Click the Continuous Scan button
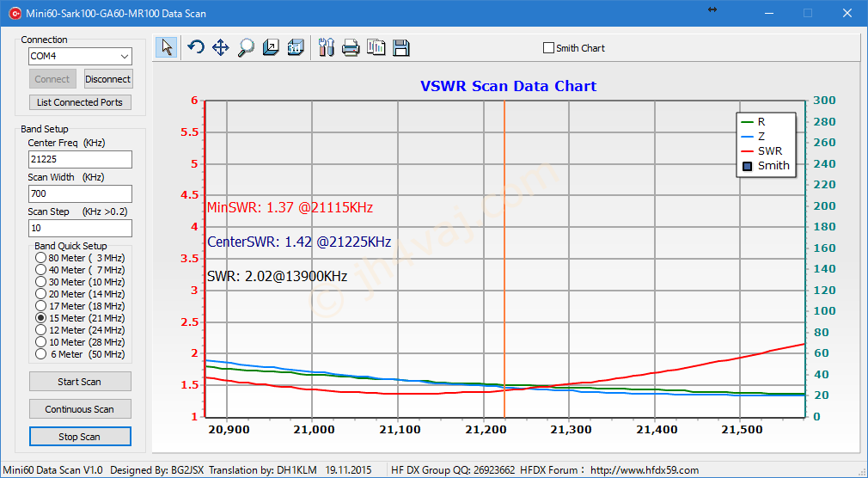The width and height of the screenshot is (868, 478). tap(80, 409)
